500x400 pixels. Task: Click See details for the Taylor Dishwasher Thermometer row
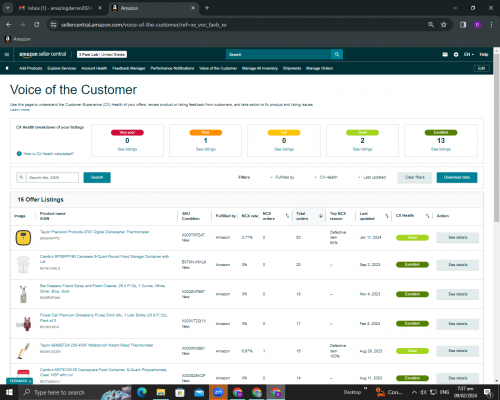[458, 238]
